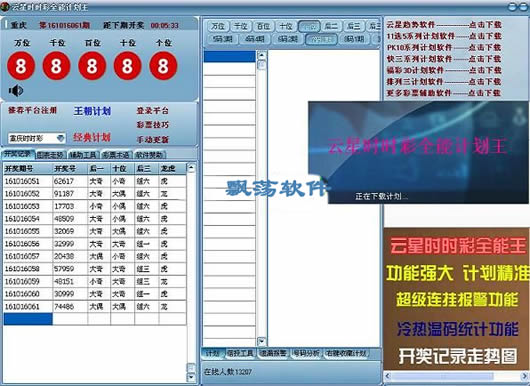Click the 云星时时彩全能计划王 video popup
530x386 pixels.
[x=418, y=152]
